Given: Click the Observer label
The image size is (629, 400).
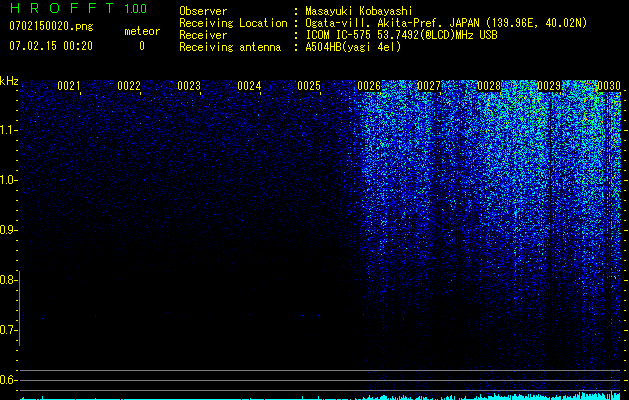Looking at the screenshot, I should coord(203,11).
